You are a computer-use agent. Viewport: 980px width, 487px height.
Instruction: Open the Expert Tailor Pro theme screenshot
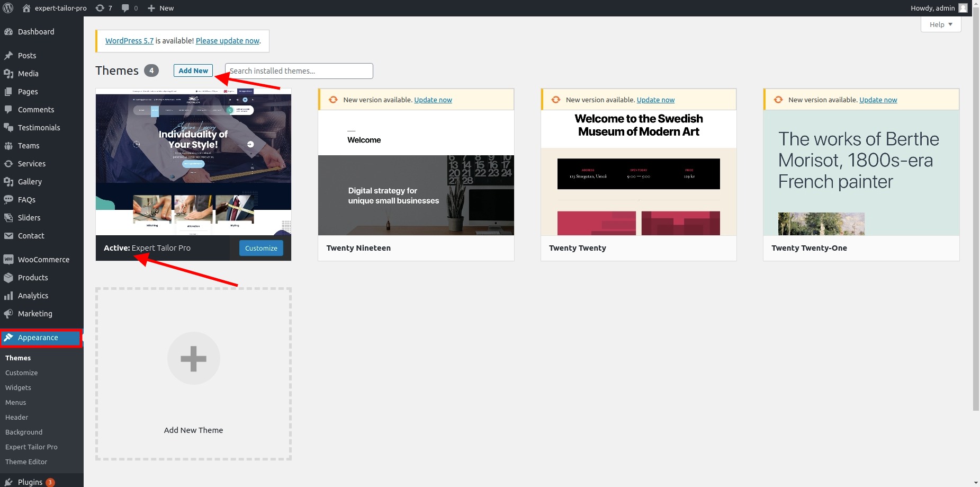[193, 162]
